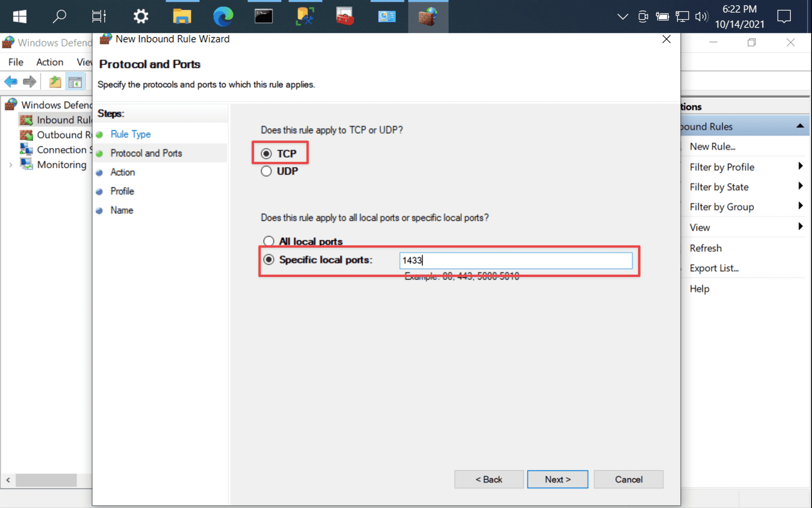The image size is (812, 508).
Task: Open the battery tray icon
Action: pyautogui.click(x=662, y=17)
